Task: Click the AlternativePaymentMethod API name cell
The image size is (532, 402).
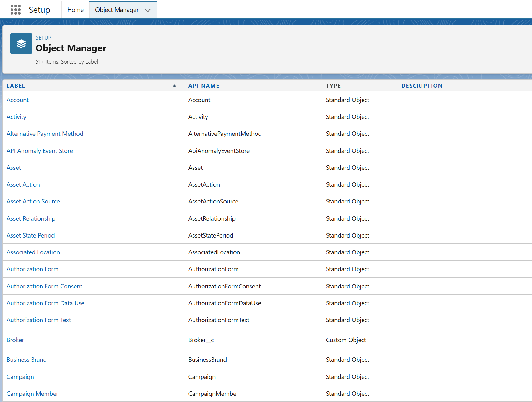Action: pos(225,134)
